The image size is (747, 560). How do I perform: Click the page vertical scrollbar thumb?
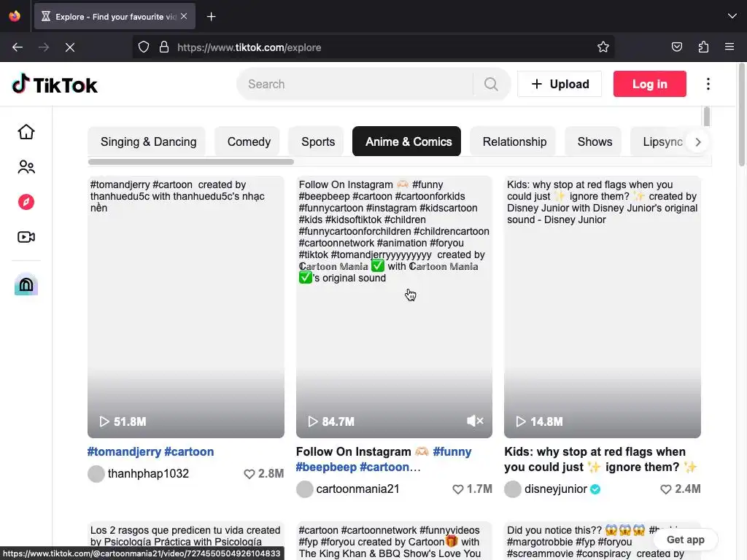pos(742,114)
